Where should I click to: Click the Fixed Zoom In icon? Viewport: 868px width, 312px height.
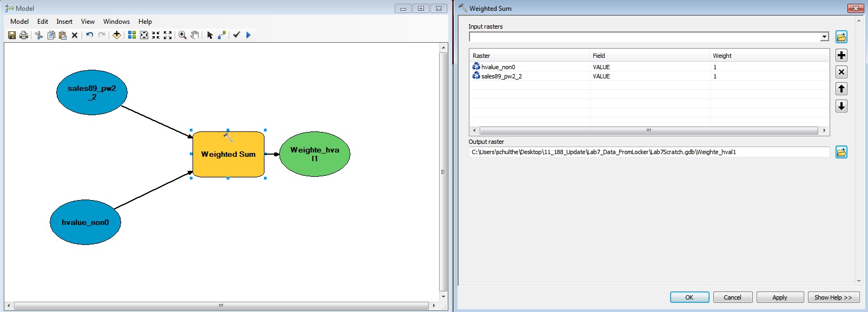(156, 35)
